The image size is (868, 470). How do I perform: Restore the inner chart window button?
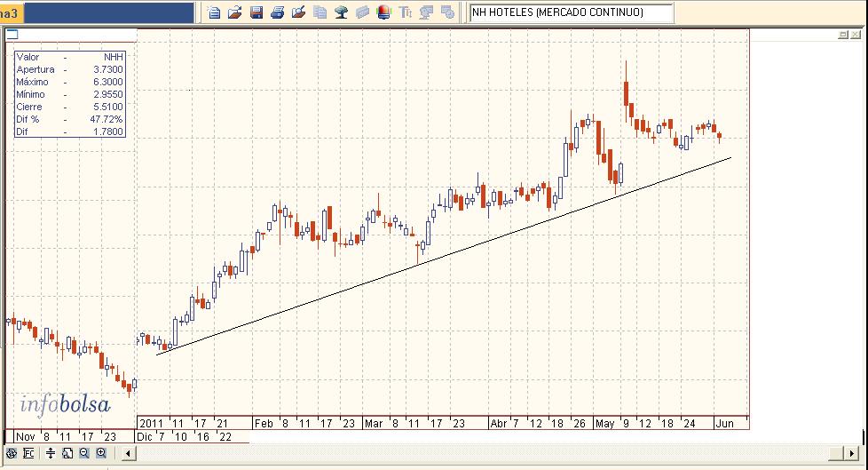click(843, 35)
